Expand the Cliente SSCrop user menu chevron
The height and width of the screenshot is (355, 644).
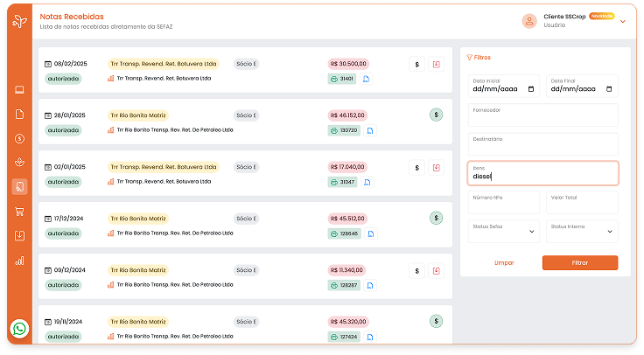click(623, 21)
